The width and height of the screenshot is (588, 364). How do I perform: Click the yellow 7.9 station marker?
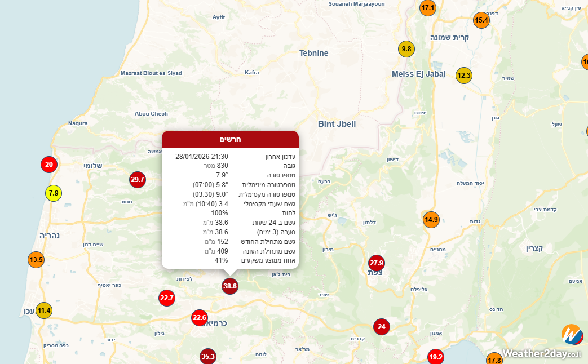coord(54,193)
